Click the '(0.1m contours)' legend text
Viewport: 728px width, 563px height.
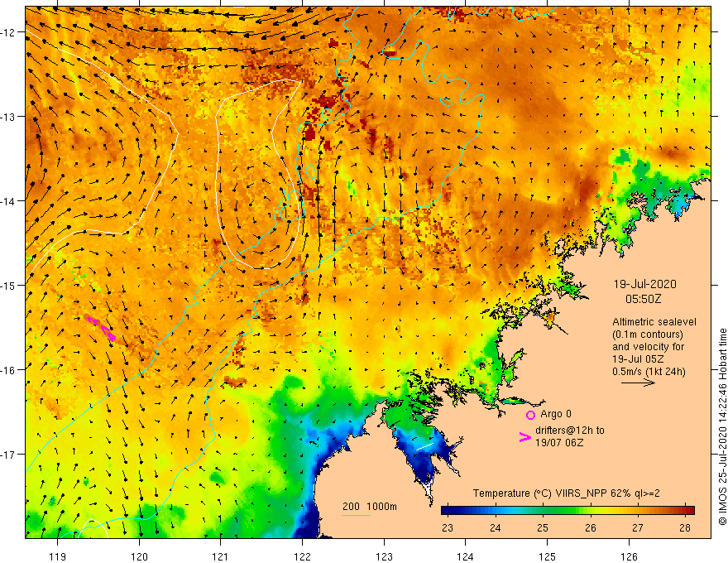648,334
